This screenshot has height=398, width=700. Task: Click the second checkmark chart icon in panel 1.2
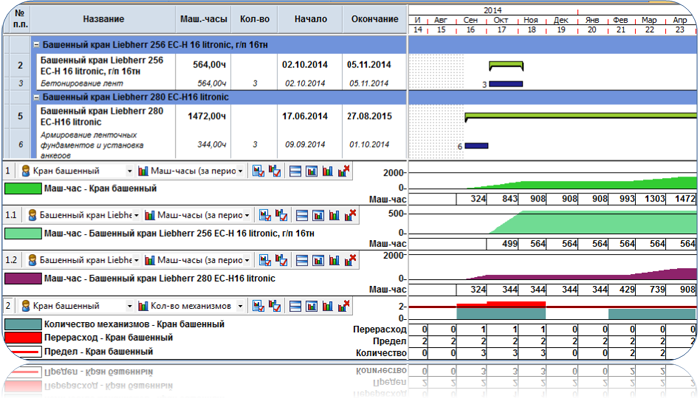[281, 260]
